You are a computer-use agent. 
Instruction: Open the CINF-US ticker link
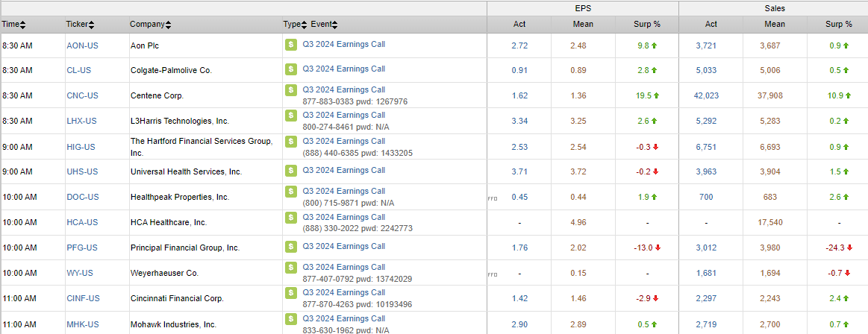pyautogui.click(x=83, y=299)
